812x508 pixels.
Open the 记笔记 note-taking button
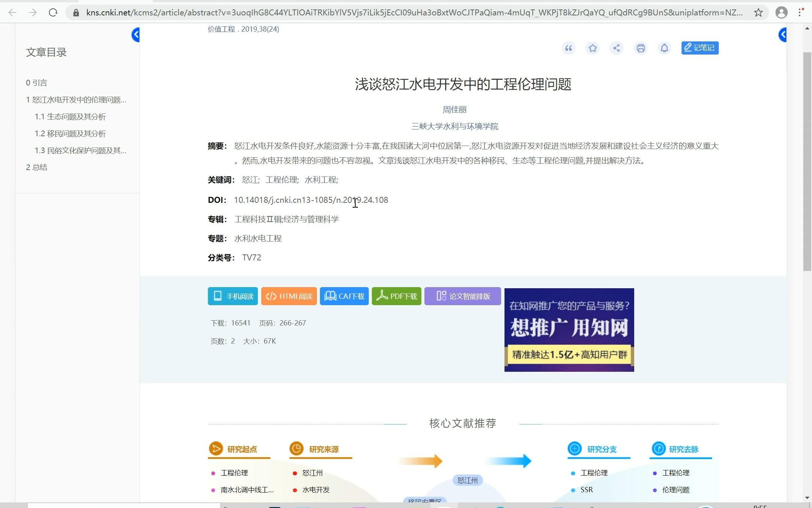pos(700,48)
